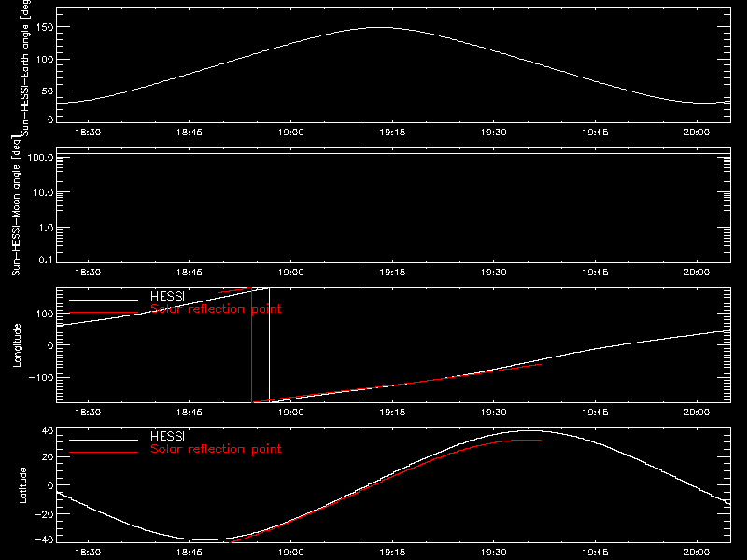747x560 pixels.
Task: Click 19:15 time label of Earth angle plot
Action: tap(392, 133)
